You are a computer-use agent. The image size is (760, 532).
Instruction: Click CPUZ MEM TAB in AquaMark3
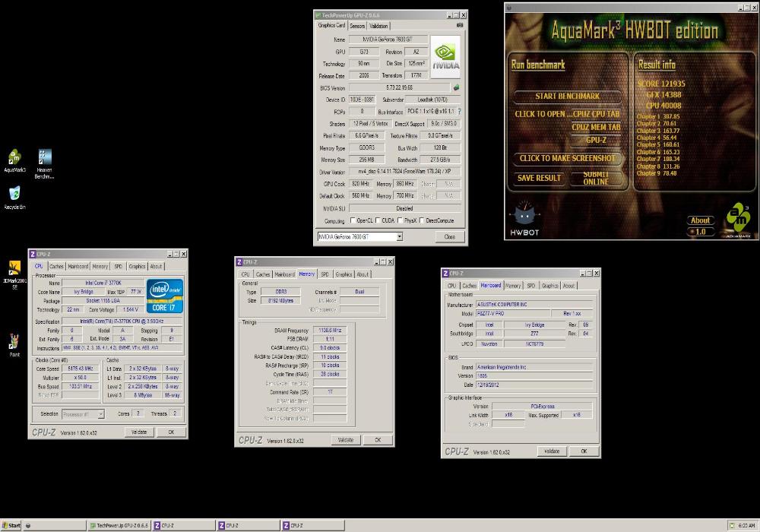(596, 127)
